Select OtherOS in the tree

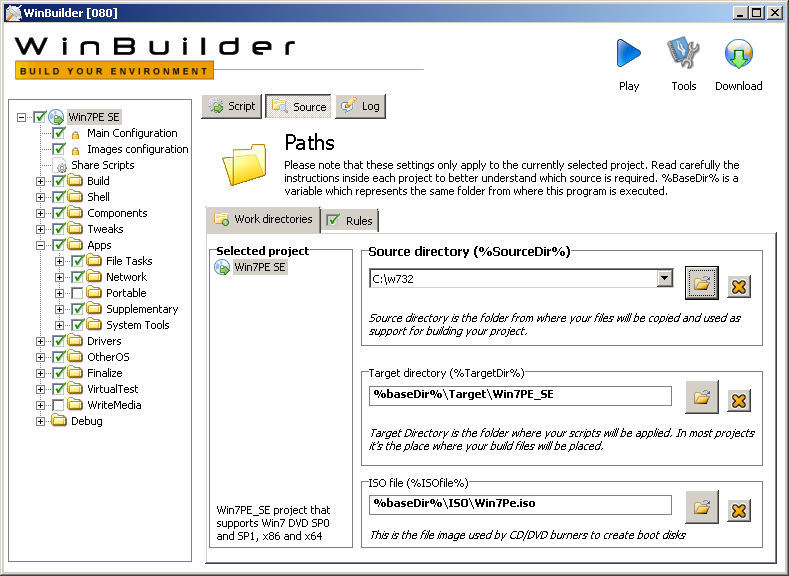pos(108,357)
